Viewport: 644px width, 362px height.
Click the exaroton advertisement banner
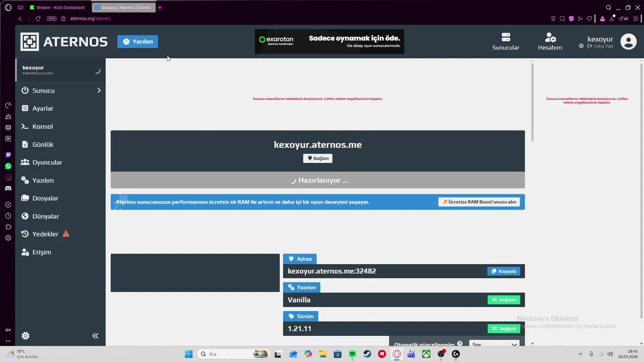[330, 41]
